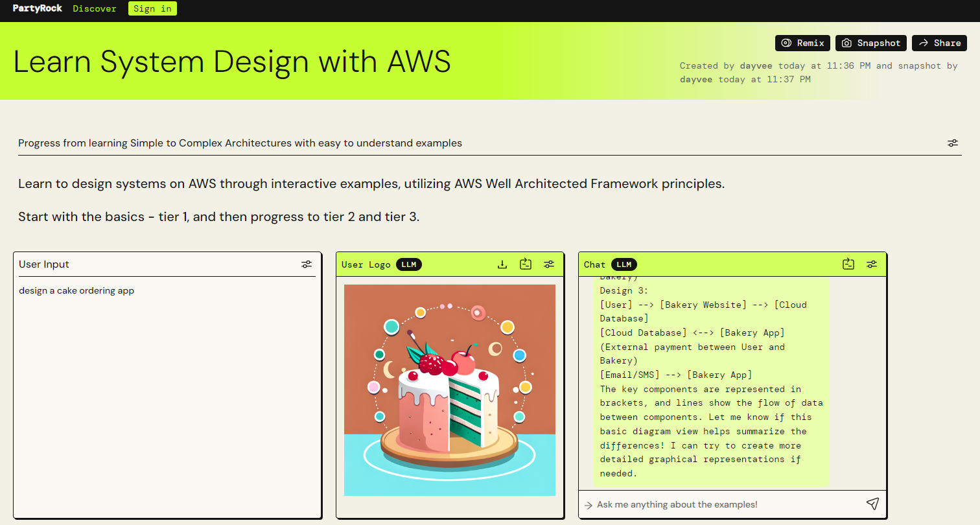The image size is (980, 525).
Task: Share the Learn System Design app
Action: 939,43
